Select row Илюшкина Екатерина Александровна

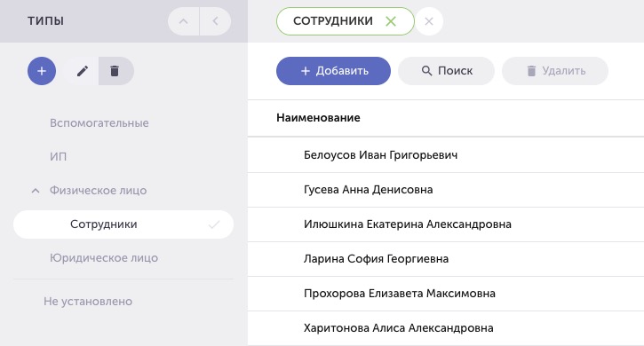click(446, 224)
